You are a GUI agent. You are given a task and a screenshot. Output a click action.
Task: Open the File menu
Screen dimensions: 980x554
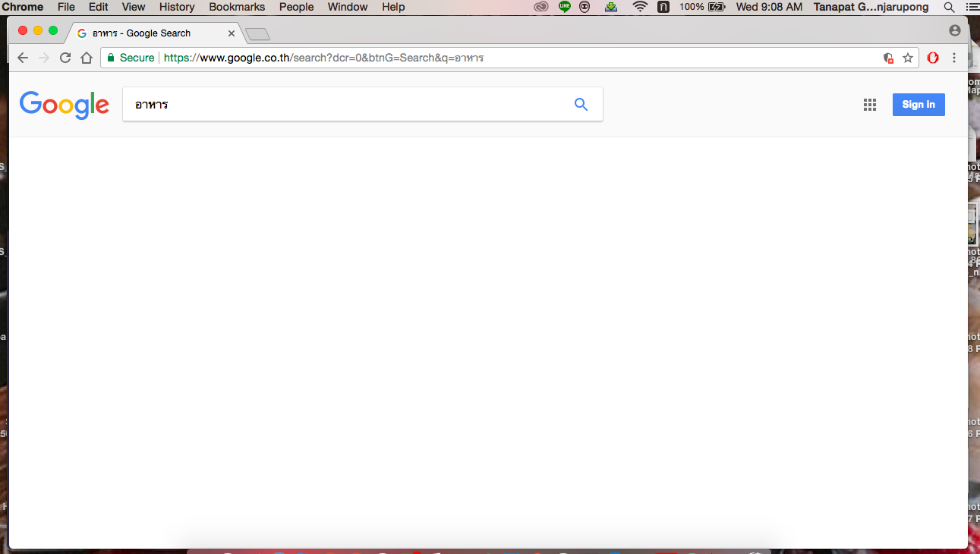[x=66, y=7]
